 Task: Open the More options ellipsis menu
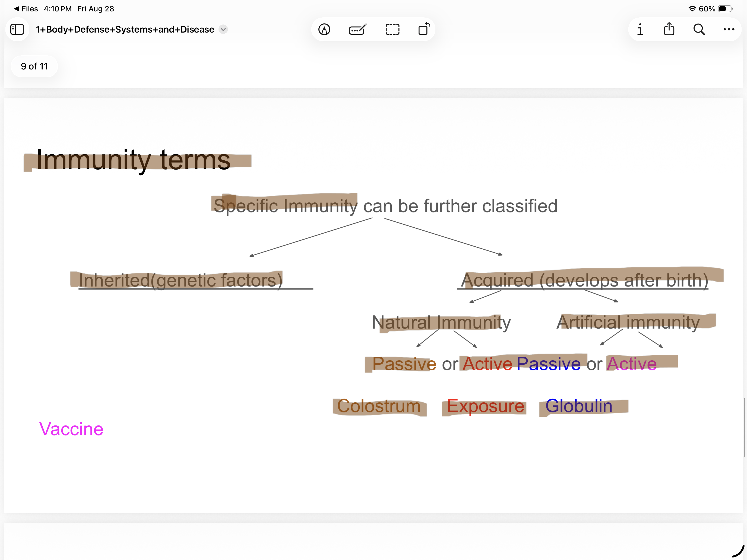click(x=729, y=29)
